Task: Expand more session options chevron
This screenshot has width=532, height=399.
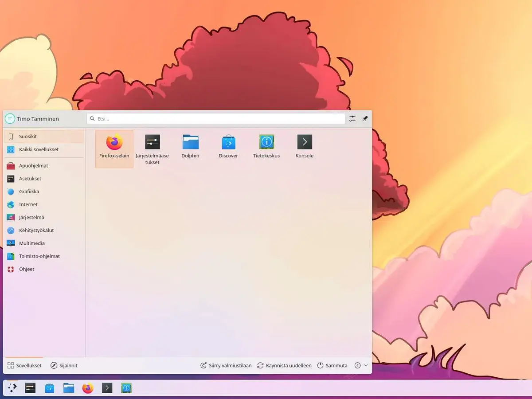Action: [366, 365]
